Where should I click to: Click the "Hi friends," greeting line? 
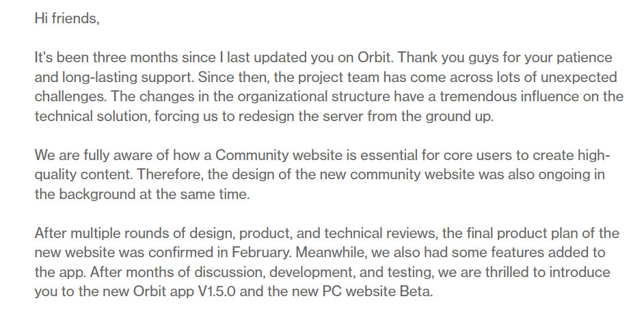pyautogui.click(x=67, y=18)
